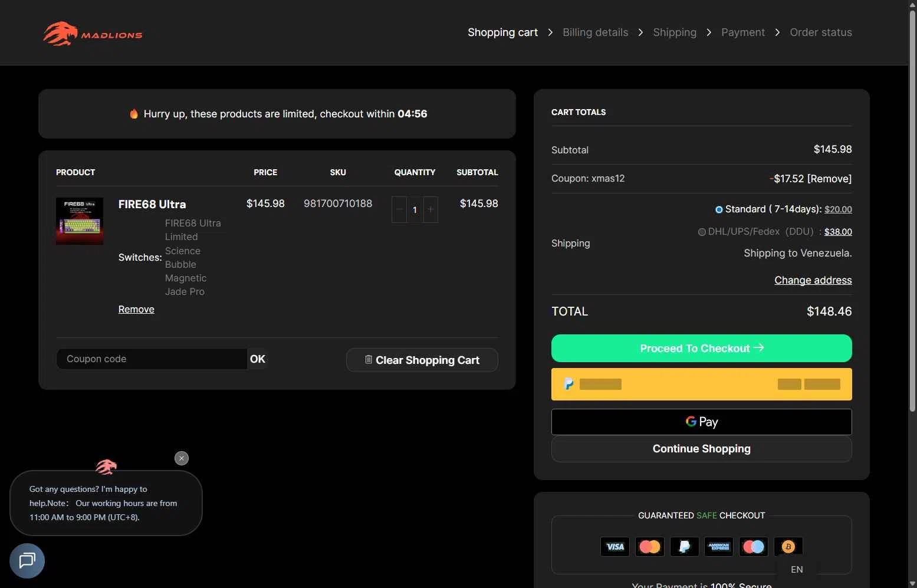Click Change address link
Screen dimensions: 917x588
pos(813,280)
